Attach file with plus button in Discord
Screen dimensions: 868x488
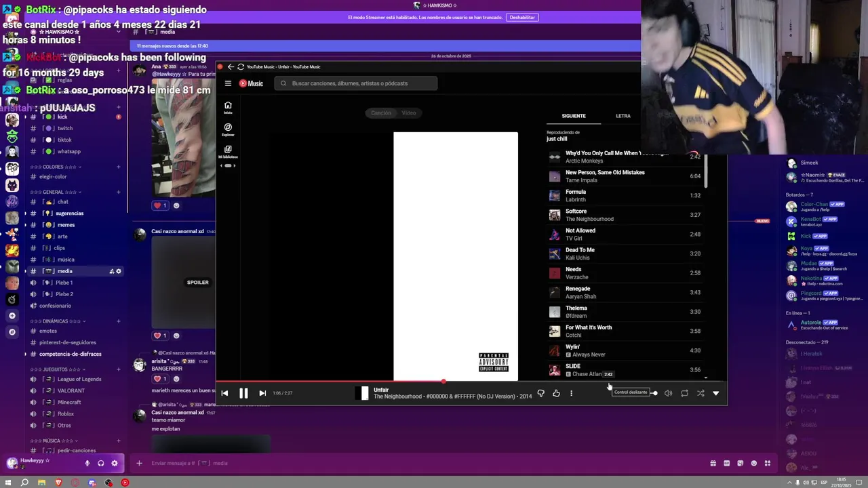coord(139,463)
